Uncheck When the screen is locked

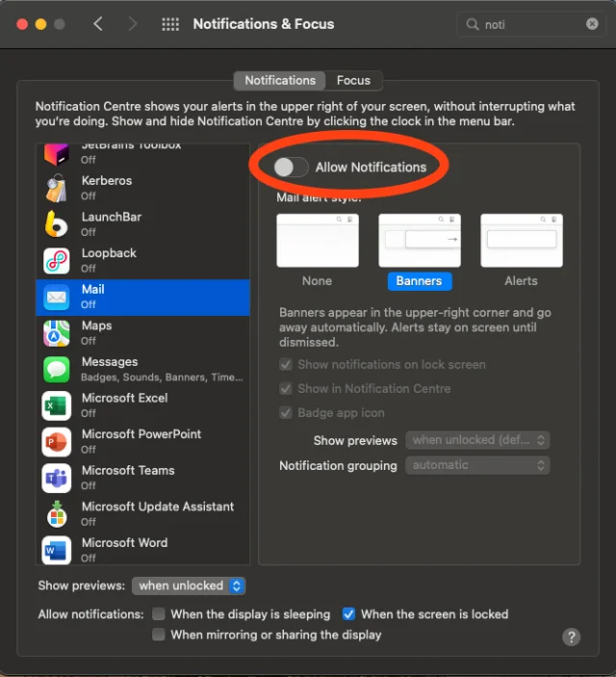[348, 613]
